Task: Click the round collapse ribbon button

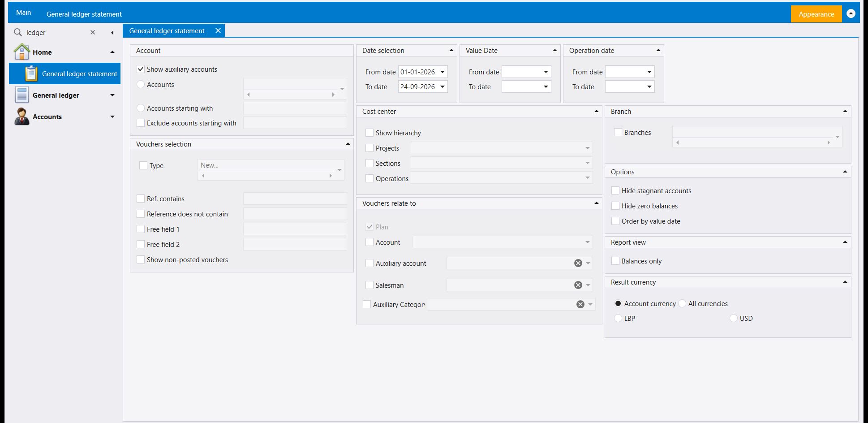Action: pyautogui.click(x=851, y=14)
